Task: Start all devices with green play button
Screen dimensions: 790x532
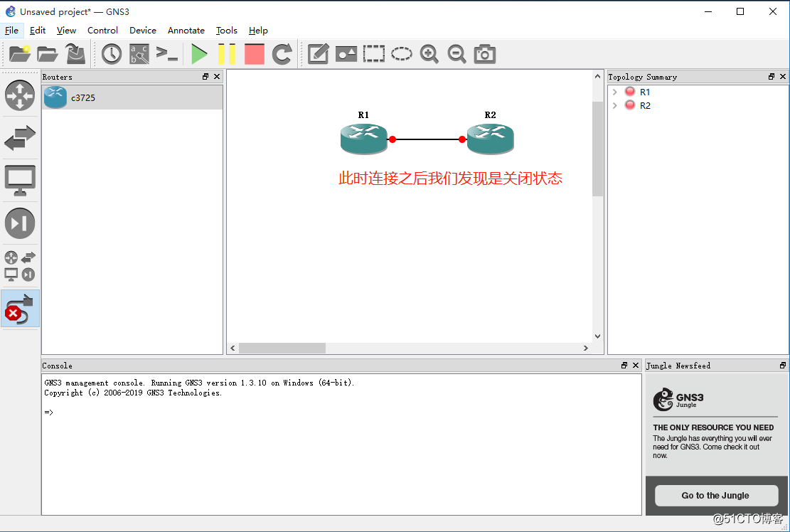Action: [199, 54]
